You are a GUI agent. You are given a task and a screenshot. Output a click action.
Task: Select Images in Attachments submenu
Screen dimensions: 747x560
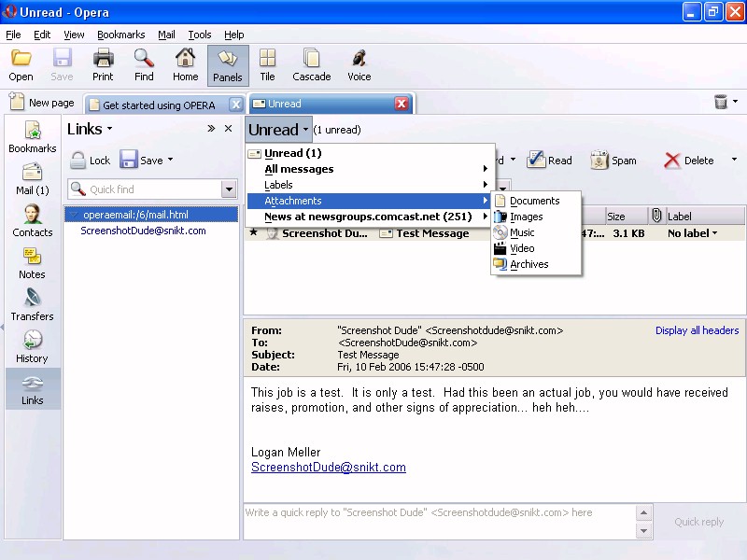(526, 217)
